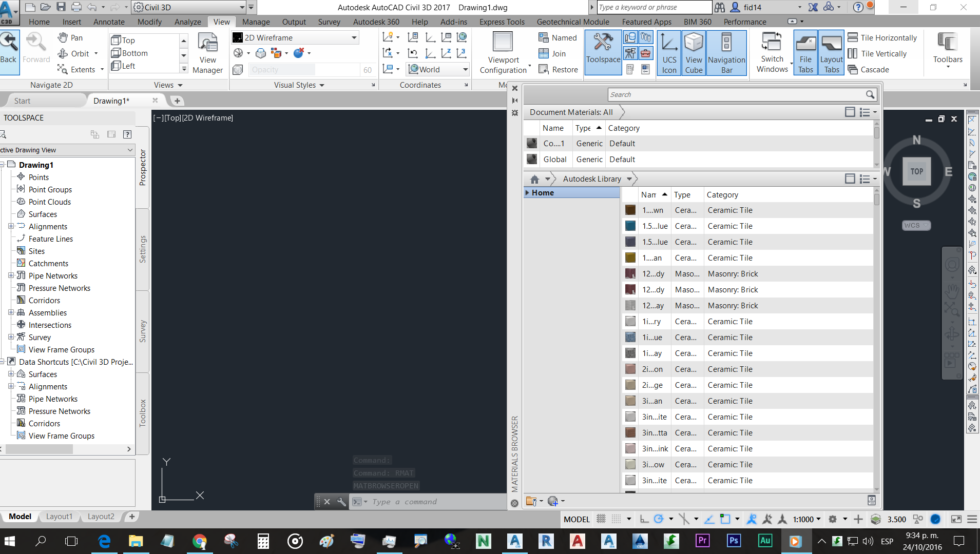Open File Explorer from the taskbar

click(x=136, y=541)
